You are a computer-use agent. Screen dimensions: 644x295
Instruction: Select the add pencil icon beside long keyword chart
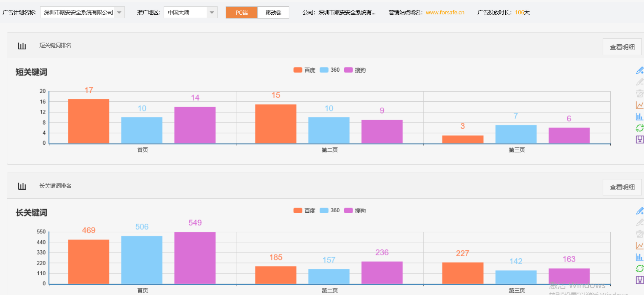(x=640, y=210)
